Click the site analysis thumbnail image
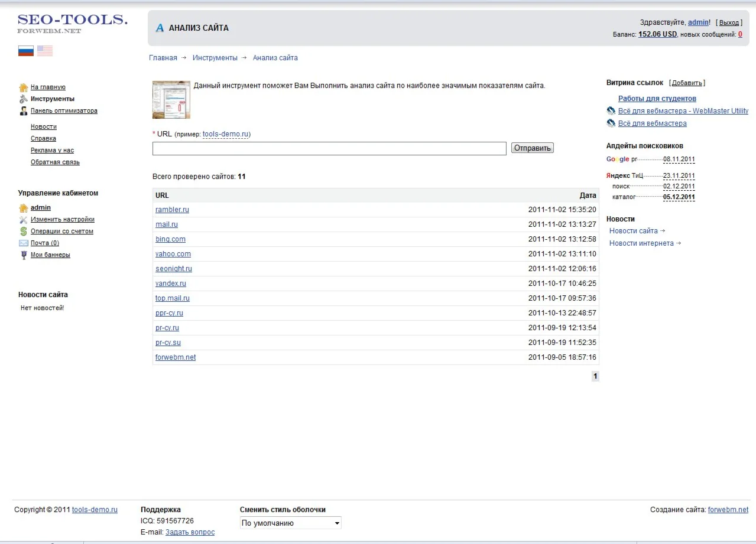 (x=171, y=100)
